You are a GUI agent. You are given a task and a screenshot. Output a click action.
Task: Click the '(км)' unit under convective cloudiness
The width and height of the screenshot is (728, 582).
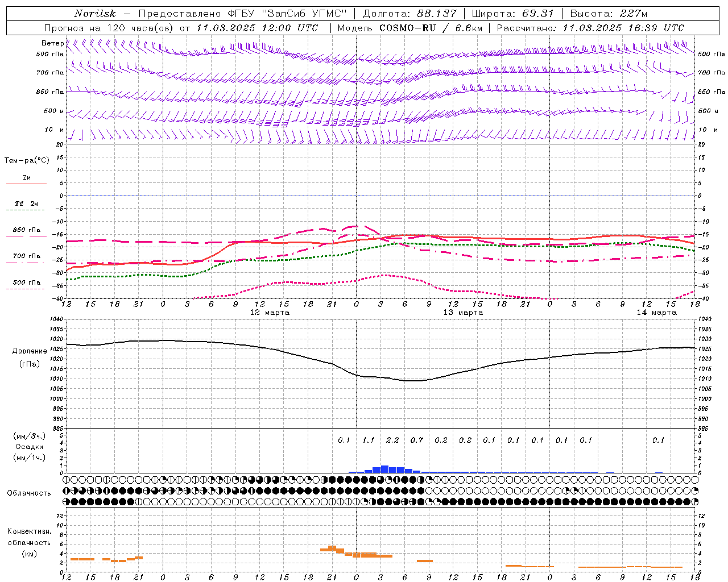point(29,554)
